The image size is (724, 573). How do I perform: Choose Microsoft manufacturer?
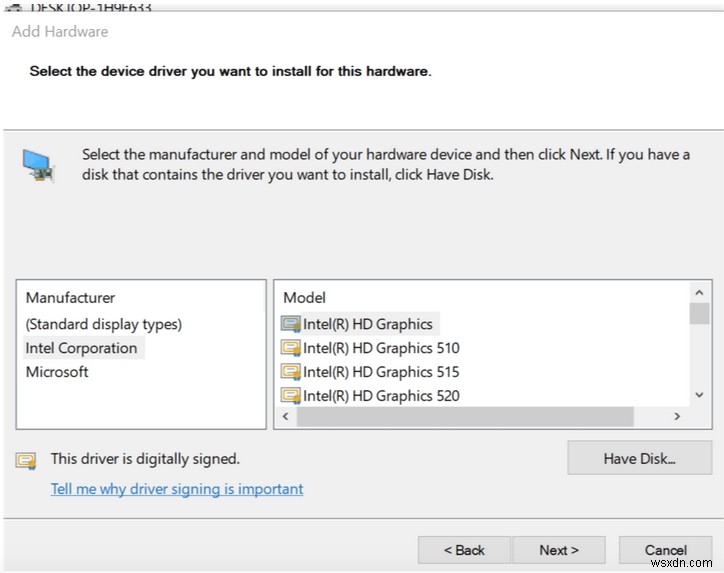pyautogui.click(x=57, y=372)
